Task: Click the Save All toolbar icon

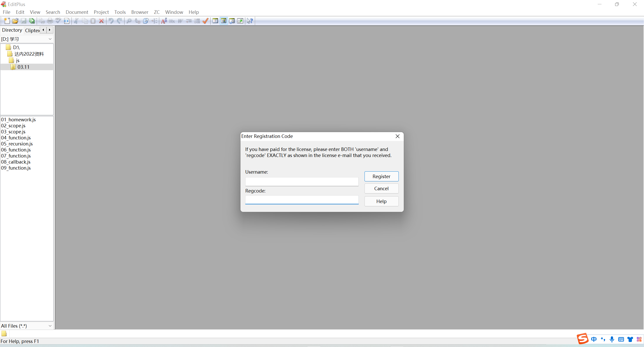Action: [x=32, y=21]
